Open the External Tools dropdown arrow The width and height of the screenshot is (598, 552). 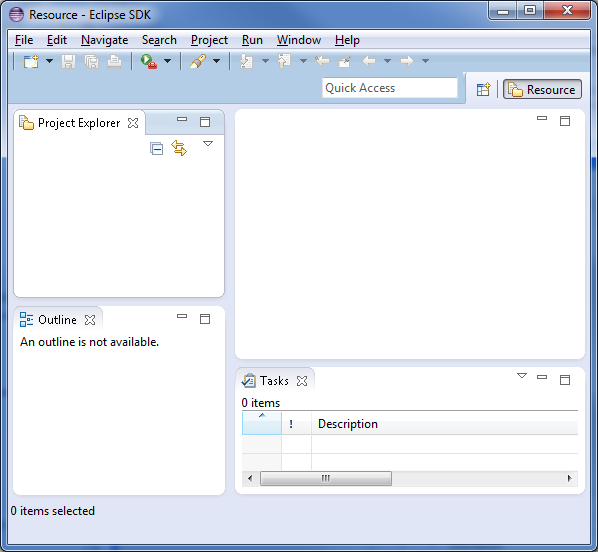(x=167, y=61)
